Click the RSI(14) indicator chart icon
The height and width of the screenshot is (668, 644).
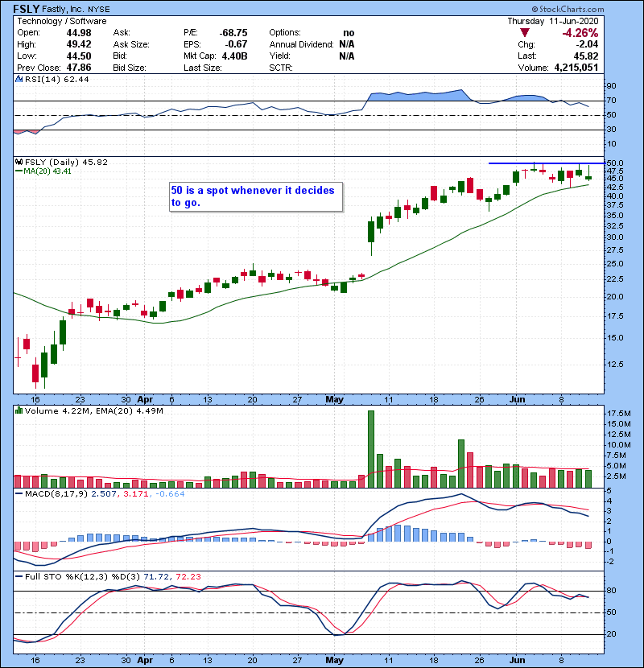tap(19, 79)
